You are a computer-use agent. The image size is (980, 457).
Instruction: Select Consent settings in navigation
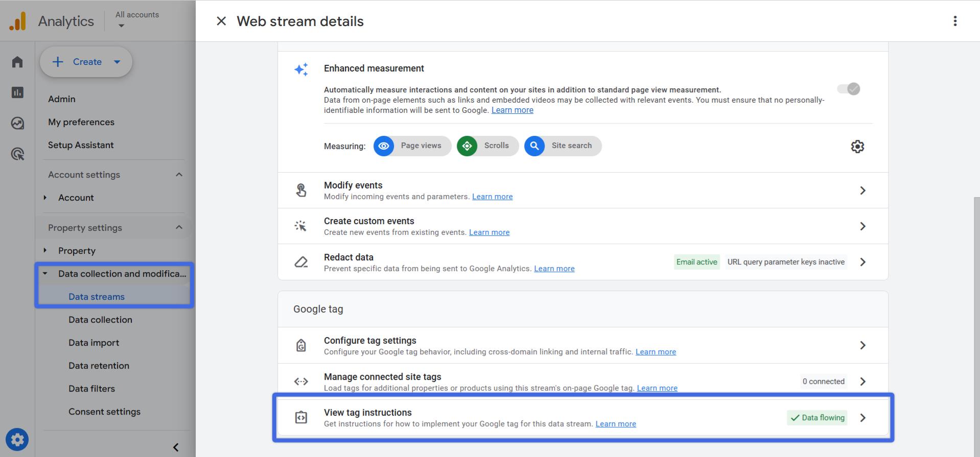104,412
